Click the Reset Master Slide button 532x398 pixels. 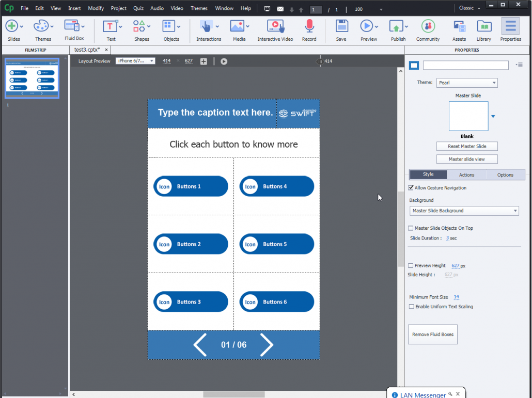(x=467, y=146)
